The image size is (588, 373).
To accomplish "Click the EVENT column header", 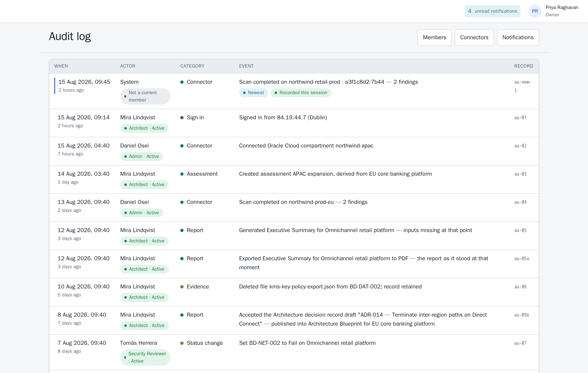I will [x=246, y=66].
